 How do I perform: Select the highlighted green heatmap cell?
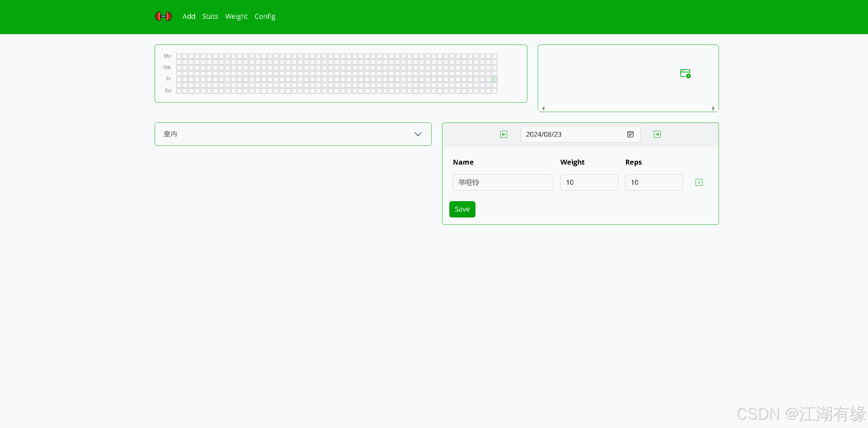[x=494, y=79]
